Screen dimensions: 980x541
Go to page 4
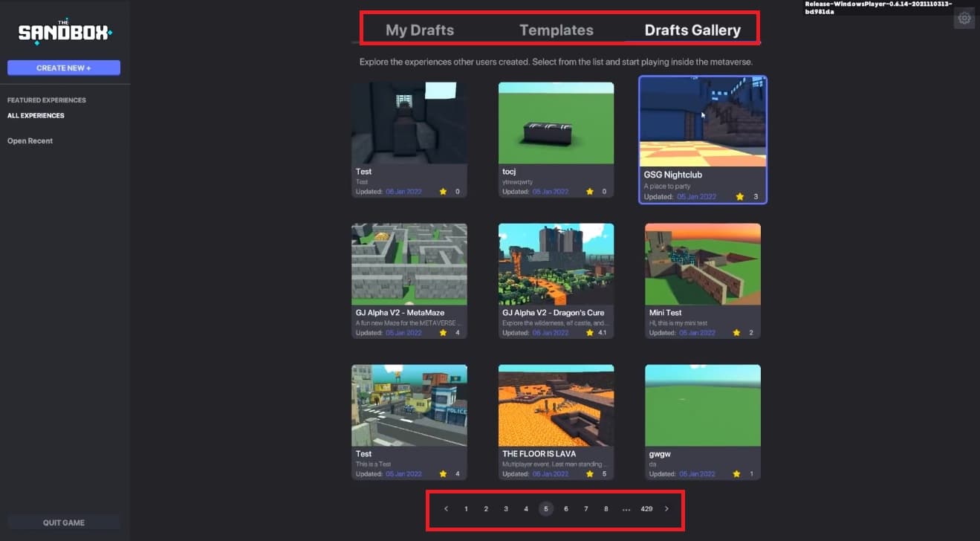pyautogui.click(x=526, y=509)
